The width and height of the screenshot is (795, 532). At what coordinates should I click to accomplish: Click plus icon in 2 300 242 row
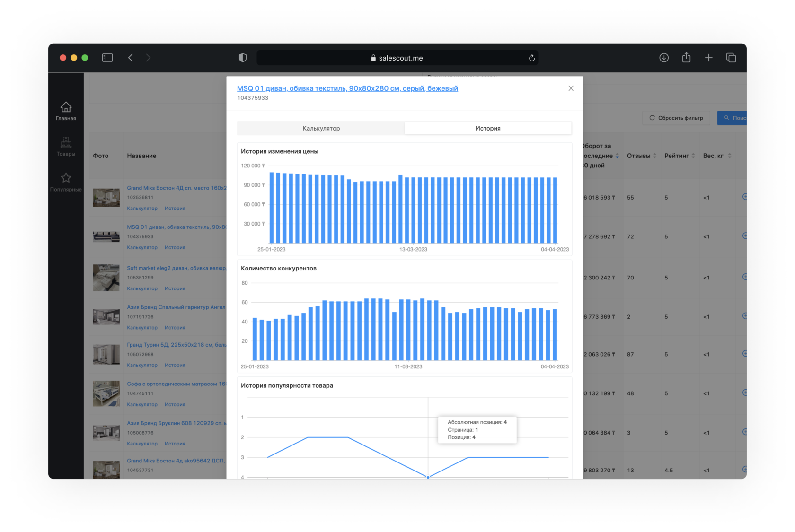coord(744,277)
